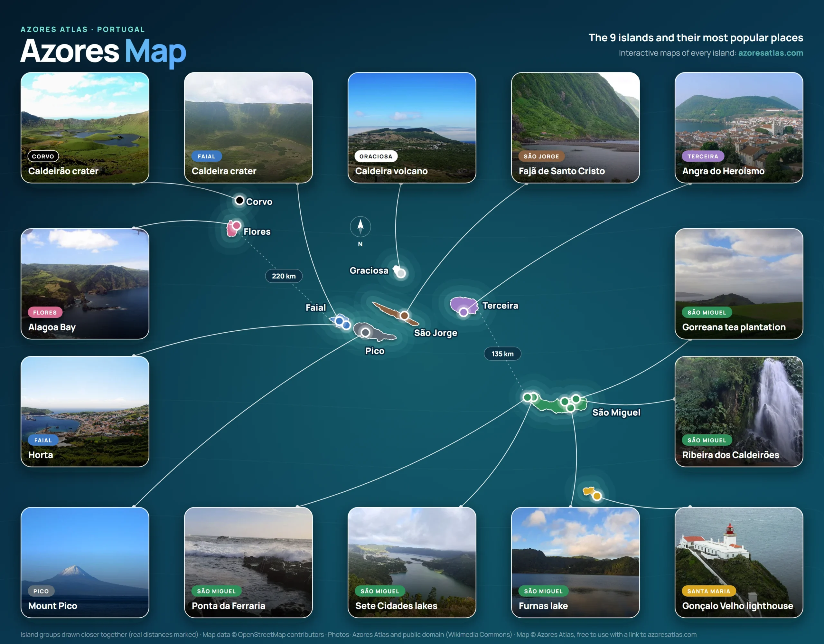The width and height of the screenshot is (824, 644).
Task: Click the GRACIOSA tag badge
Action: tap(376, 156)
